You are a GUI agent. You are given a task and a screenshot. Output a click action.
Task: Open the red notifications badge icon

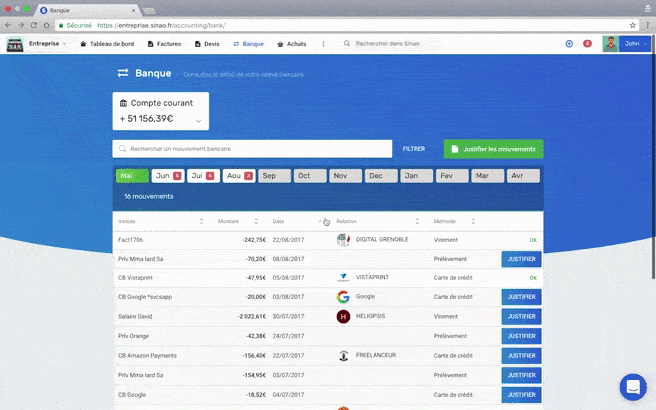pos(587,44)
